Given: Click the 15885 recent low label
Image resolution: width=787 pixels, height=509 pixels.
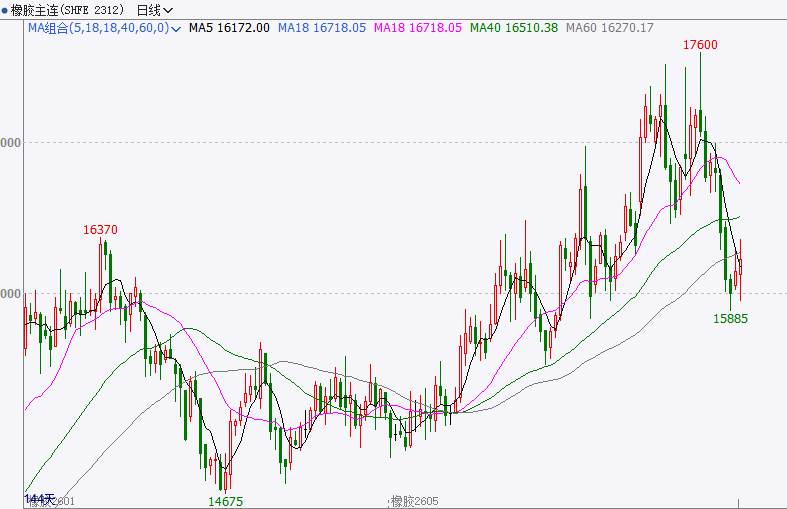Looking at the screenshot, I should pyautogui.click(x=730, y=318).
